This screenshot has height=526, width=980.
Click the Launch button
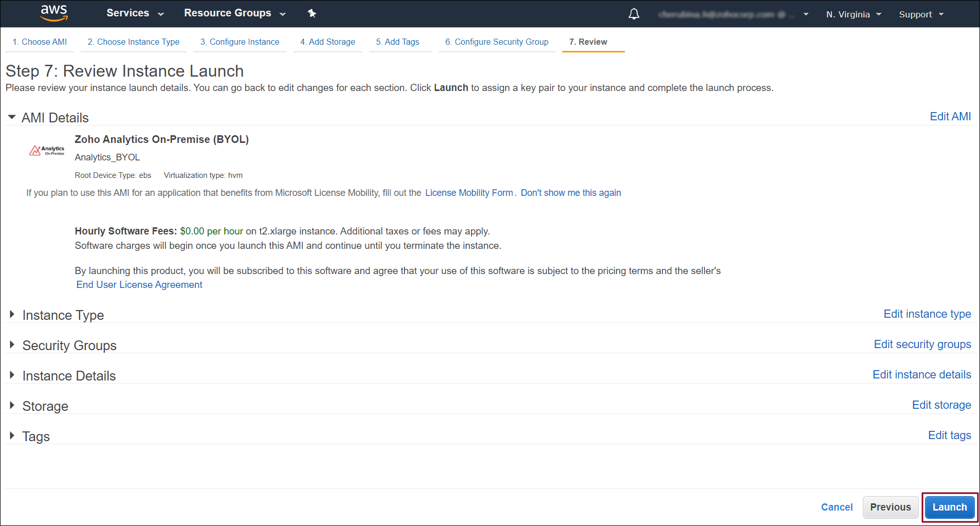click(949, 507)
